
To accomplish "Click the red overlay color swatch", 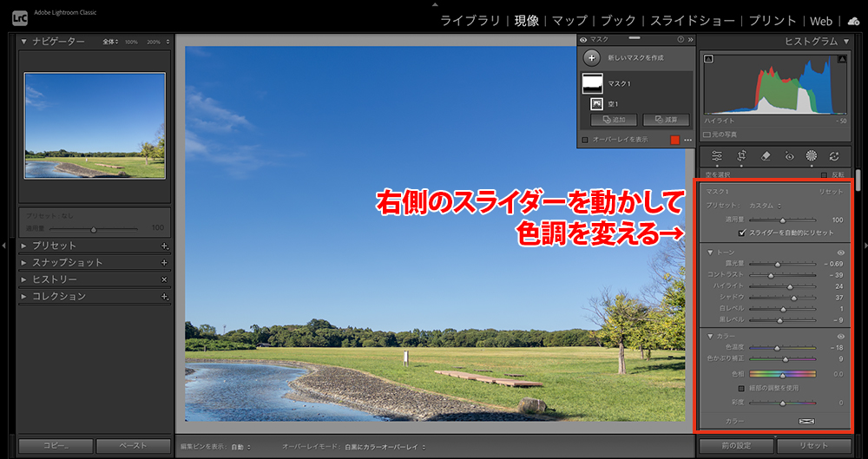I will (674, 140).
